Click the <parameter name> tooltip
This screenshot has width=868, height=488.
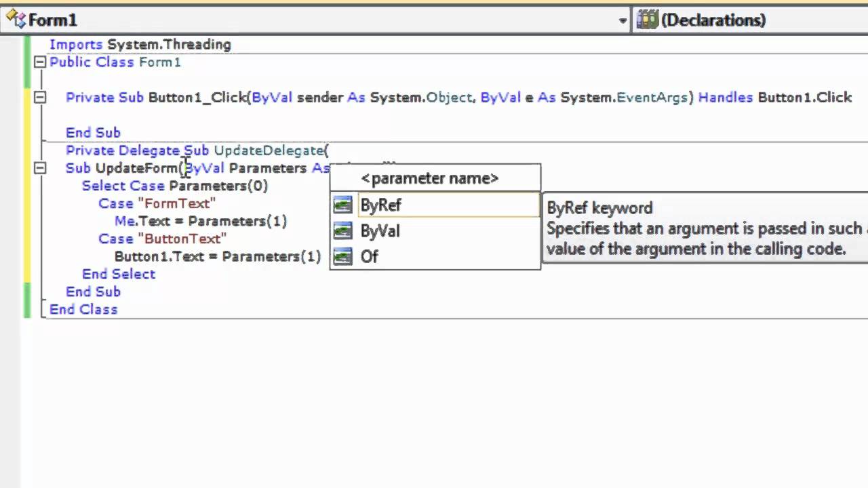(435, 178)
